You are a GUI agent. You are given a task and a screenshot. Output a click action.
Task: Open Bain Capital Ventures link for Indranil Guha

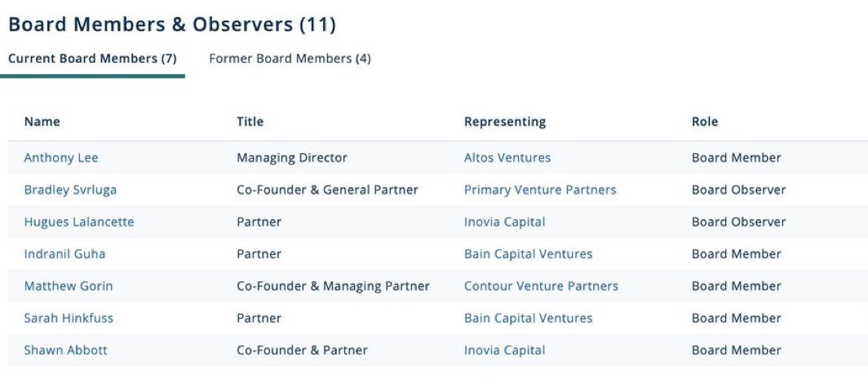click(x=529, y=254)
